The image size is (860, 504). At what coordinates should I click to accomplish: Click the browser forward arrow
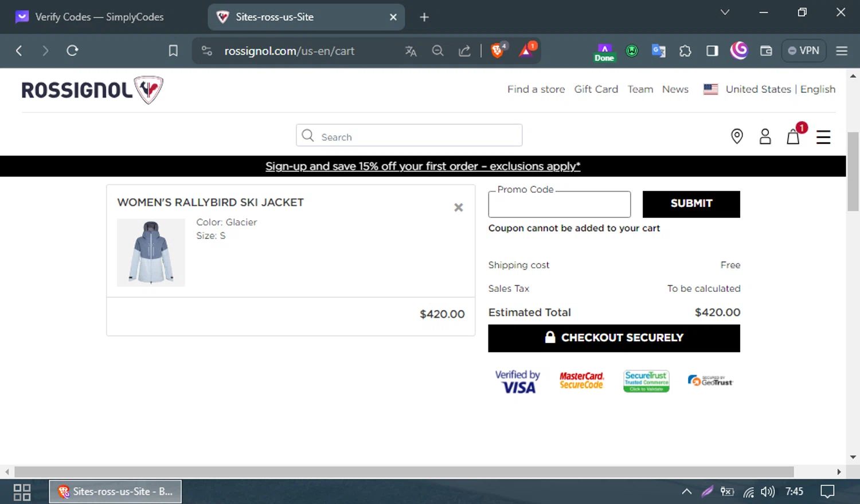click(x=45, y=50)
